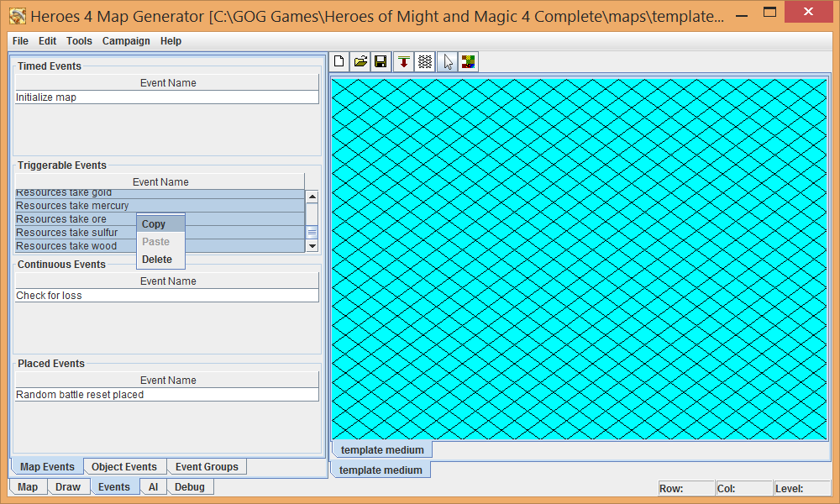The width and height of the screenshot is (840, 504).
Task: Select the 'Initialize map' timed event
Action: tap(167, 97)
